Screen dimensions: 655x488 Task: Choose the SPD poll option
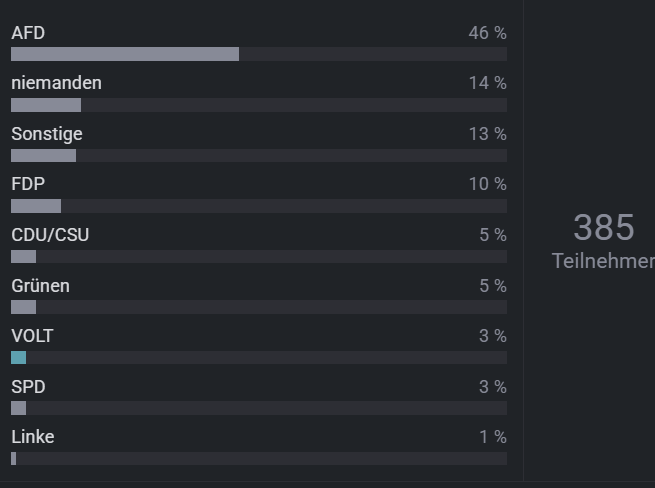coord(28,387)
